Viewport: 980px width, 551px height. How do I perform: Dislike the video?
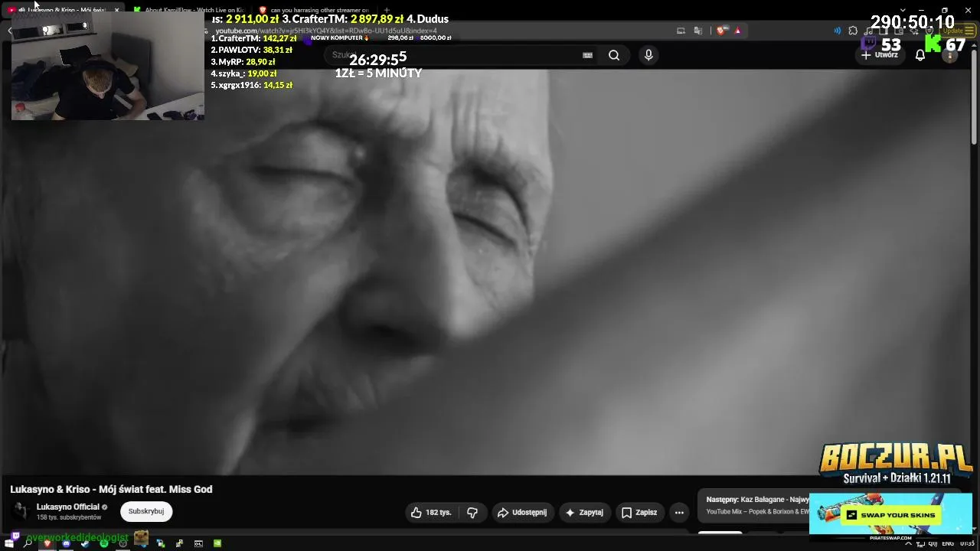[472, 512]
